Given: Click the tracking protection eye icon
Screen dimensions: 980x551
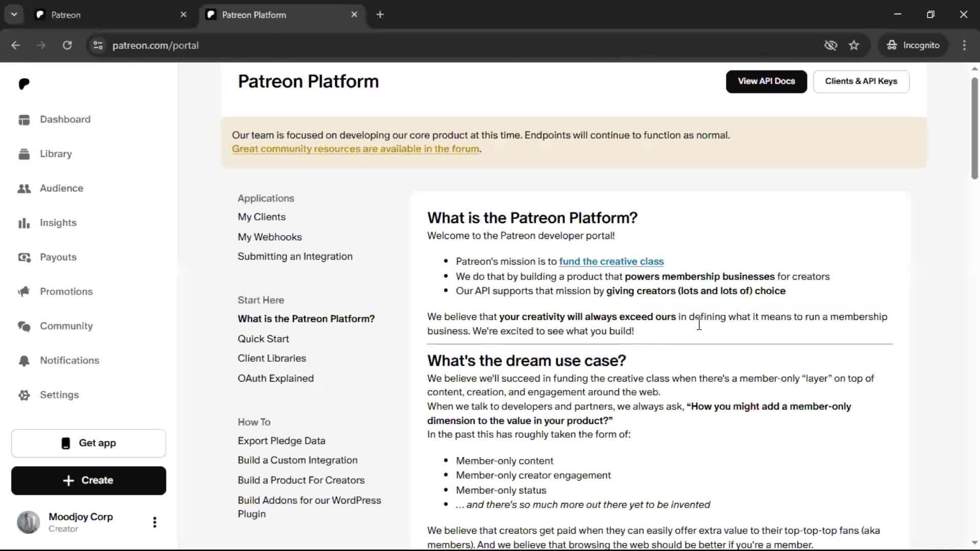Looking at the screenshot, I should [830, 45].
